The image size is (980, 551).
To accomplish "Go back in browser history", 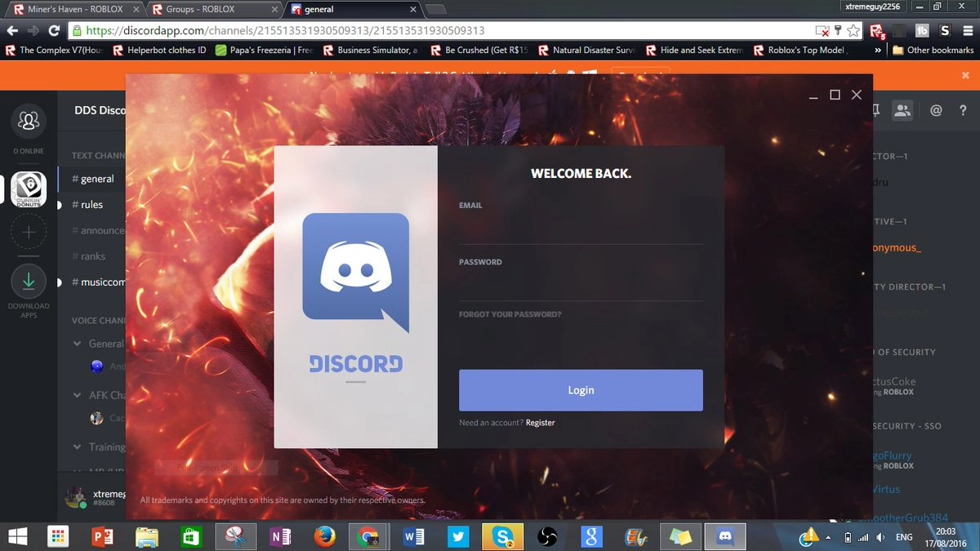I will 12,31.
